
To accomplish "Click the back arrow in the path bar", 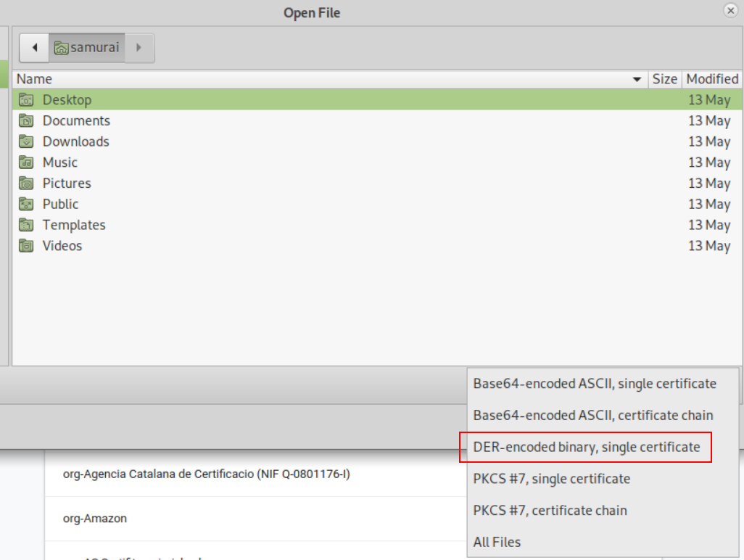I will point(34,47).
